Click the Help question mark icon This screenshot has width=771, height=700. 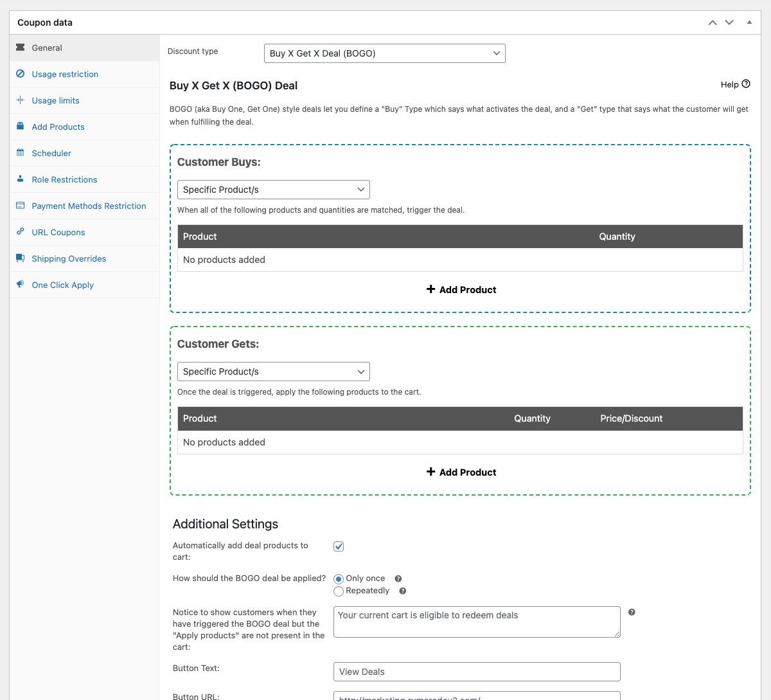746,84
